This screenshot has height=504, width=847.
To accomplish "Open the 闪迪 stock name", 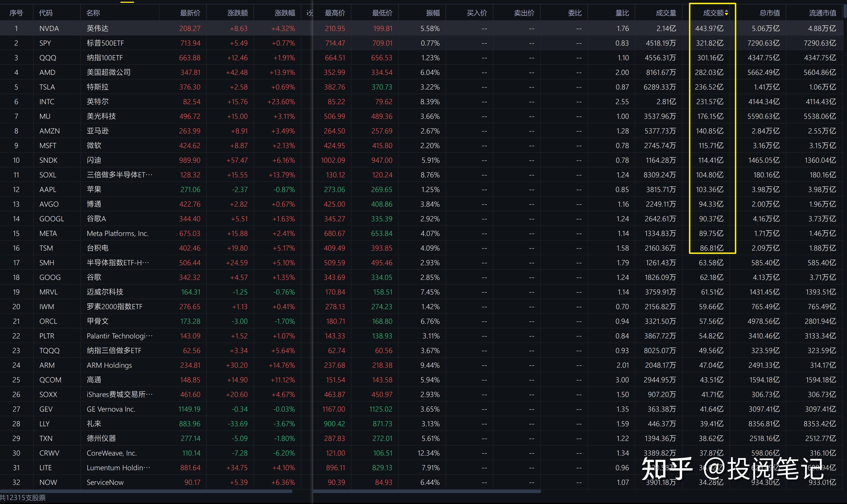I will click(x=94, y=160).
